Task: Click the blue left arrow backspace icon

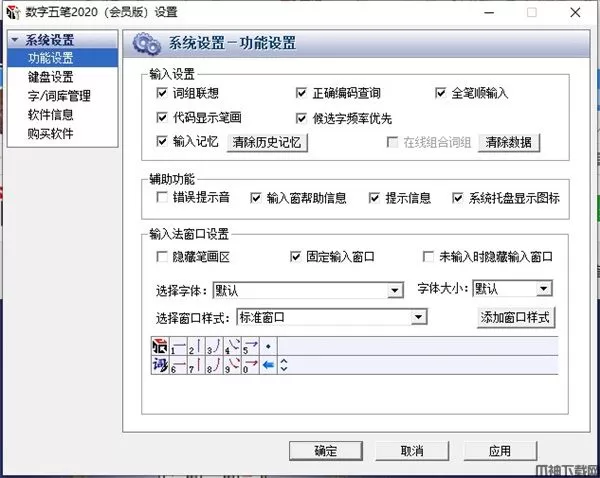Action: (x=268, y=365)
